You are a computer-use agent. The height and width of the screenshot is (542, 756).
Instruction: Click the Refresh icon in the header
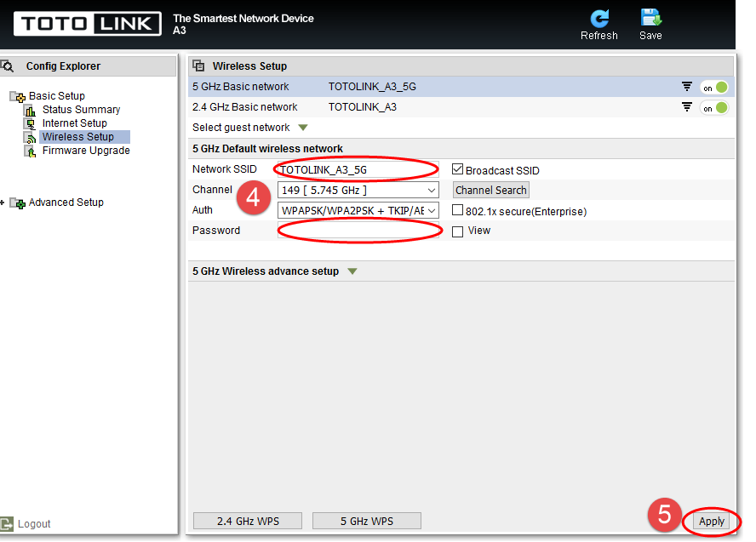(599, 19)
